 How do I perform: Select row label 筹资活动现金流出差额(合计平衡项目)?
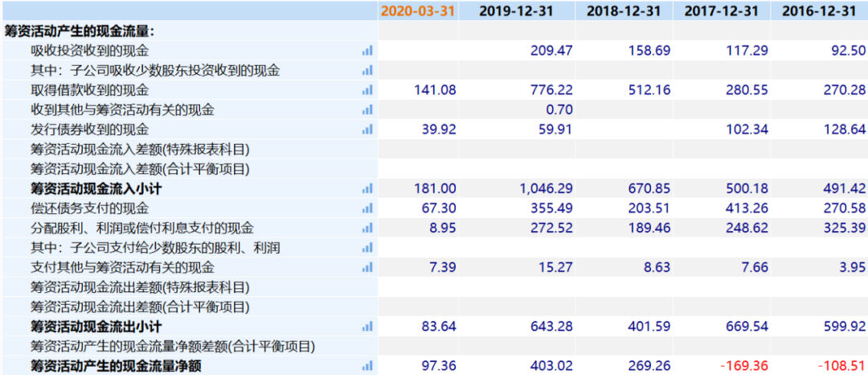140,307
